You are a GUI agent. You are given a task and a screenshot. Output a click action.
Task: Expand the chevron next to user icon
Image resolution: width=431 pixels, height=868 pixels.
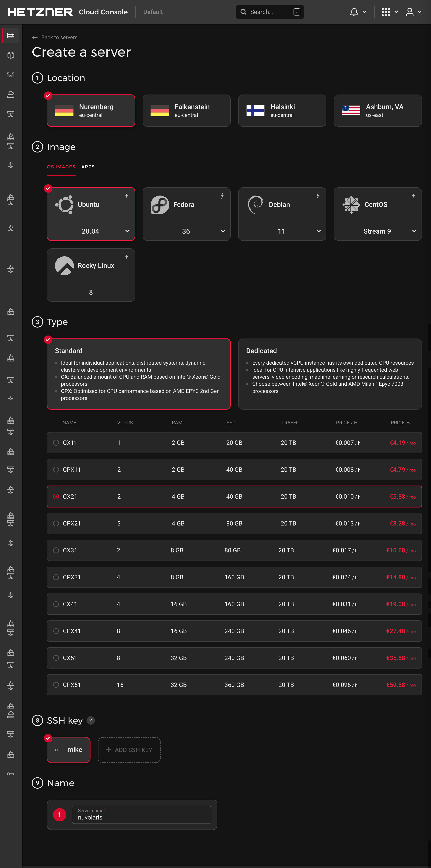click(420, 12)
